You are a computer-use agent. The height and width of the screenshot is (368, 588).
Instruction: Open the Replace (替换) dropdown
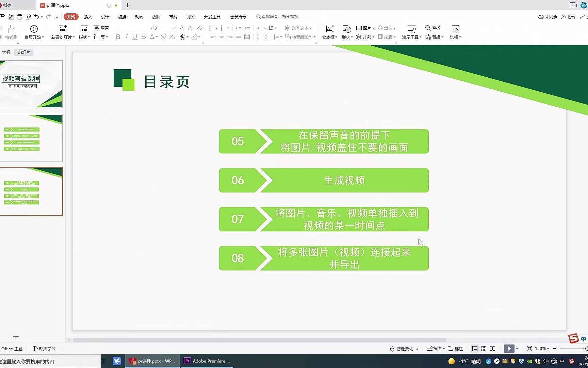coord(435,37)
